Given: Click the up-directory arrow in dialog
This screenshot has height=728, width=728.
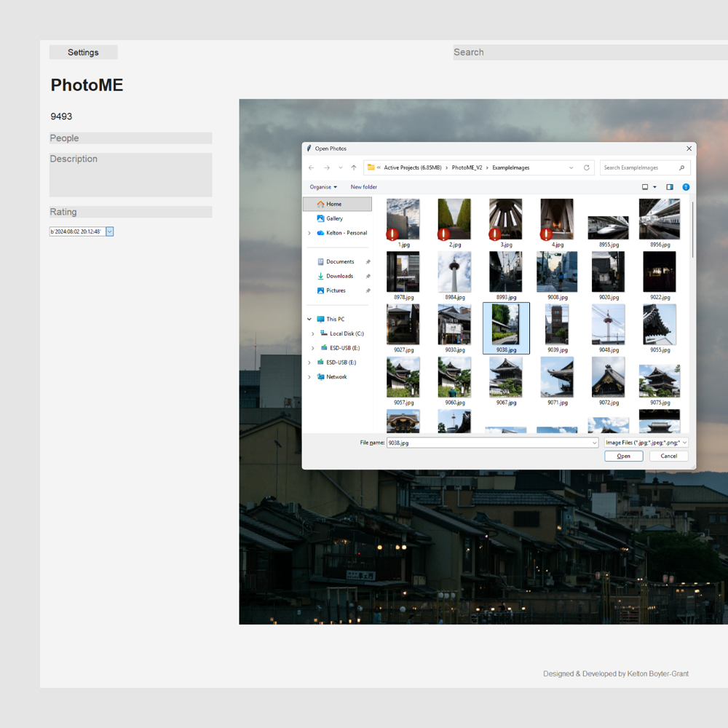Looking at the screenshot, I should click(354, 168).
